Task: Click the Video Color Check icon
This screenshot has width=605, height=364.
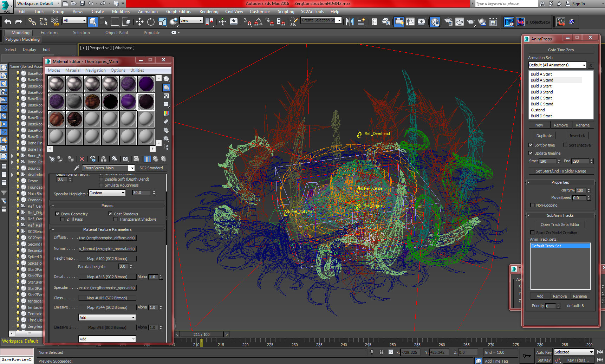Action: point(166,113)
